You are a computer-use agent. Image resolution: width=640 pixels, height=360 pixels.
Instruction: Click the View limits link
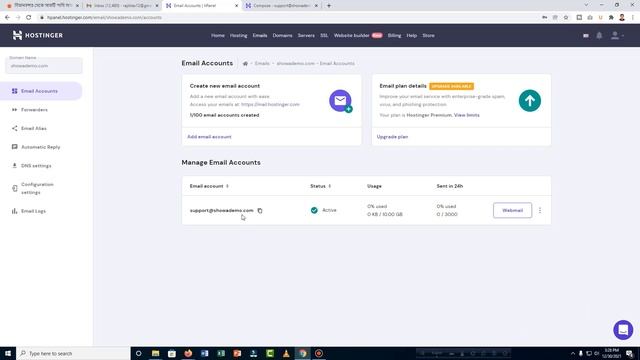click(x=467, y=115)
